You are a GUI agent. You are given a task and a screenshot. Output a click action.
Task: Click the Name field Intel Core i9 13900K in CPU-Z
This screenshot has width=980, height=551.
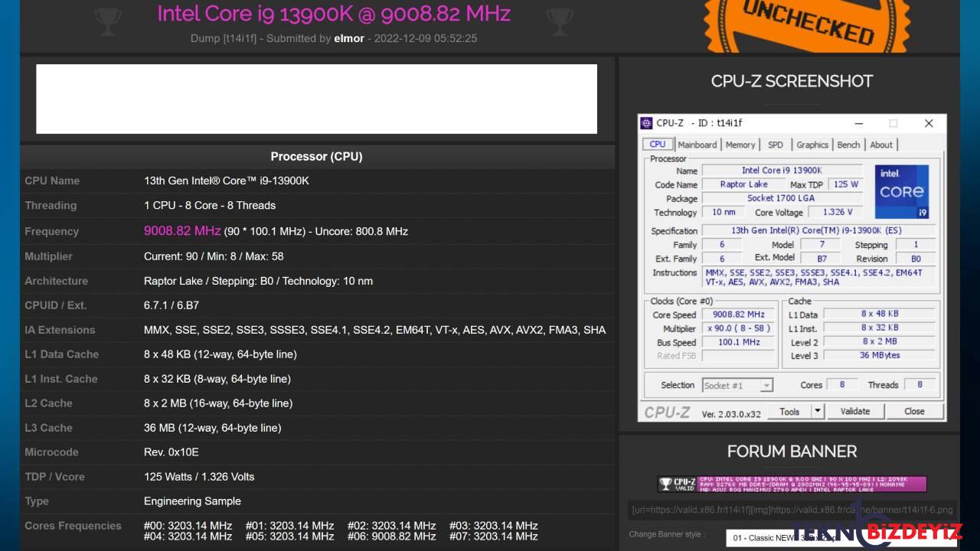[x=781, y=171]
